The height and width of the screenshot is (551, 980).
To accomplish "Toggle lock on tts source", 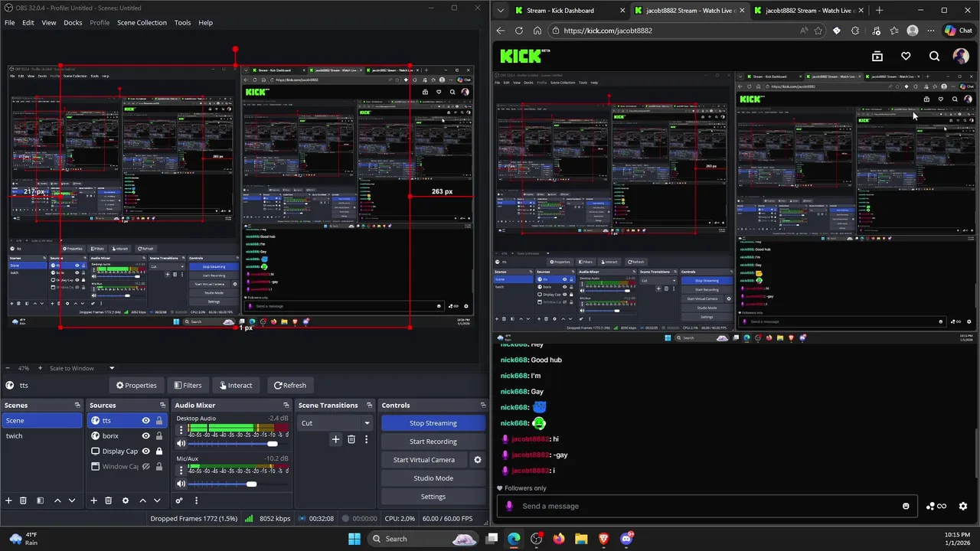I will click(x=158, y=420).
